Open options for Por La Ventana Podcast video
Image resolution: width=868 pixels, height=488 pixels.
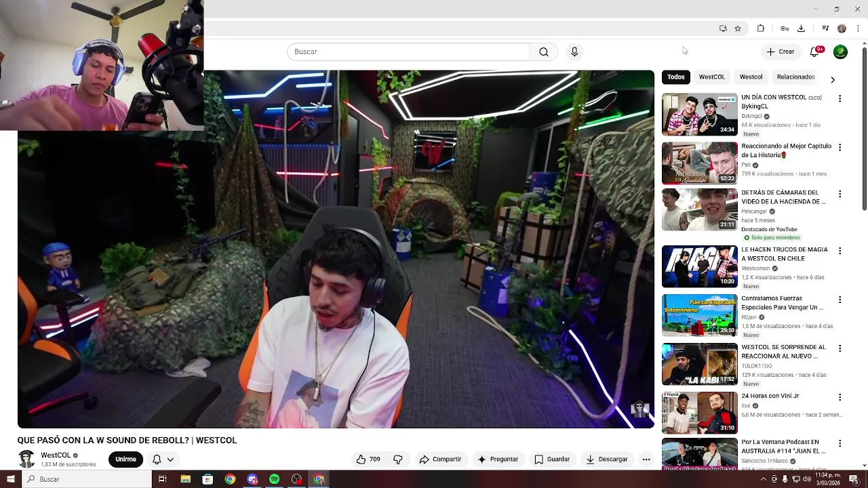click(x=840, y=443)
